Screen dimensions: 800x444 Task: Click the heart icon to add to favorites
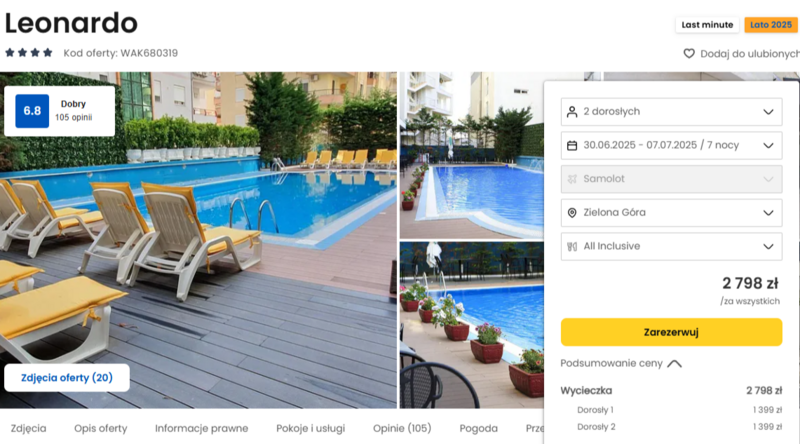pos(689,54)
